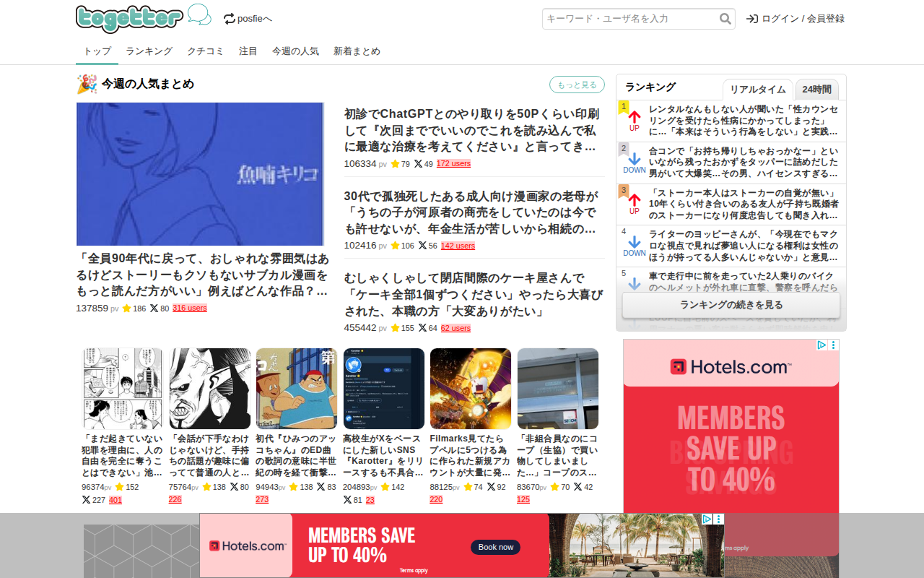Viewport: 924px width, 578px height.
Task: Click the star icon beside 186
Action: click(x=126, y=309)
